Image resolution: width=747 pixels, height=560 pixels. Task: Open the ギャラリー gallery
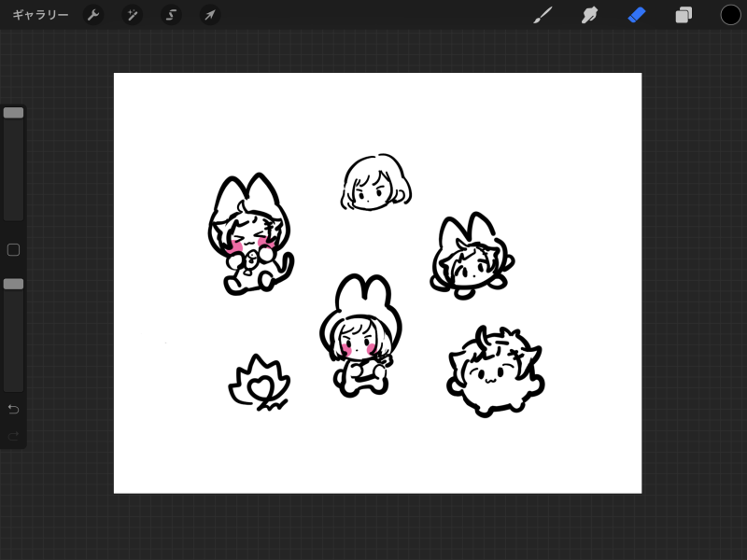pos(40,15)
